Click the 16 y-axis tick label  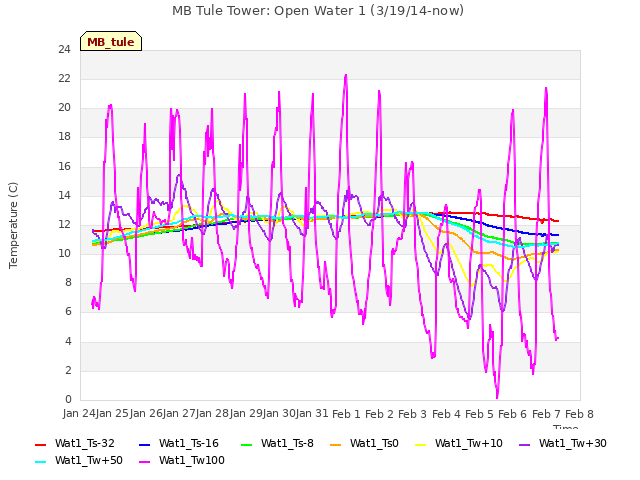point(64,167)
